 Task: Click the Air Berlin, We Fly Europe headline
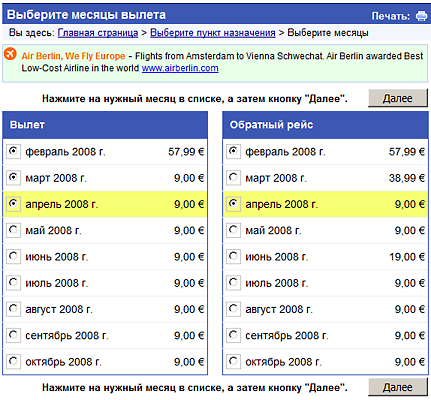[73, 56]
